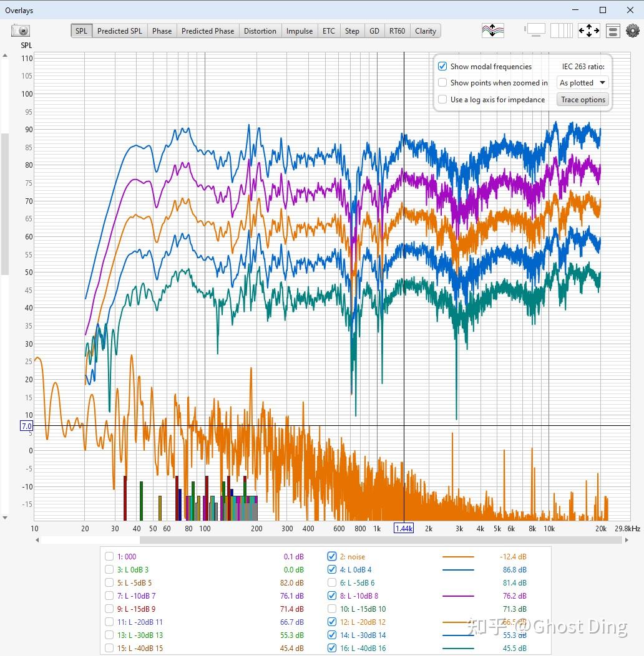Collapse the left axis panel arrow
The height and width of the screenshot is (656, 644).
[6, 55]
